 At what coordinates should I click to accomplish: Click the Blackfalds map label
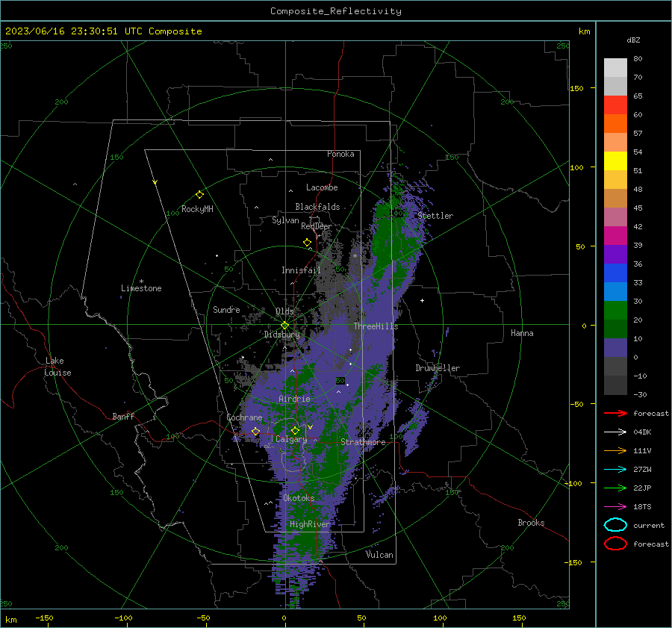tap(317, 207)
